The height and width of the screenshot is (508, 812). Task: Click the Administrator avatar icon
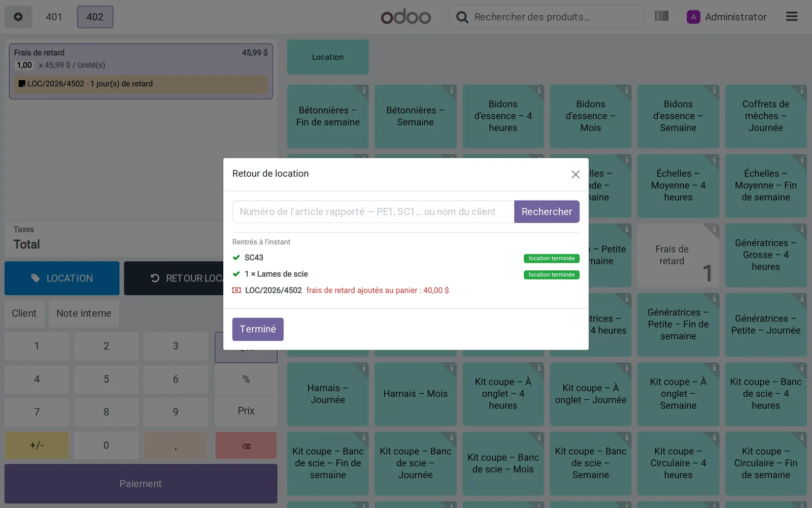(693, 17)
